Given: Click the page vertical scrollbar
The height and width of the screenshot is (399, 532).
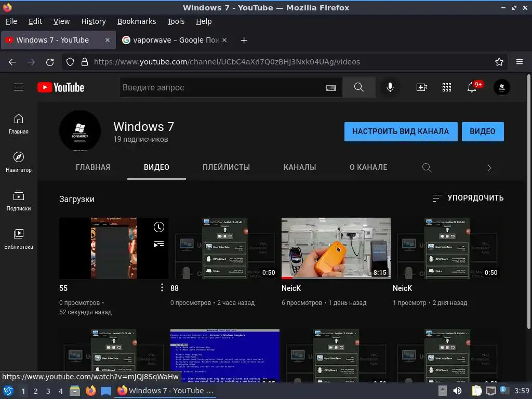Looking at the screenshot, I should pos(528,202).
